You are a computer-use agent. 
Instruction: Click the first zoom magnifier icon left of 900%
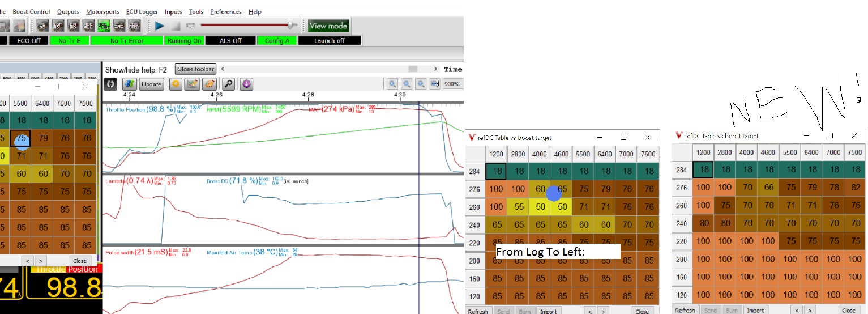pyautogui.click(x=392, y=84)
